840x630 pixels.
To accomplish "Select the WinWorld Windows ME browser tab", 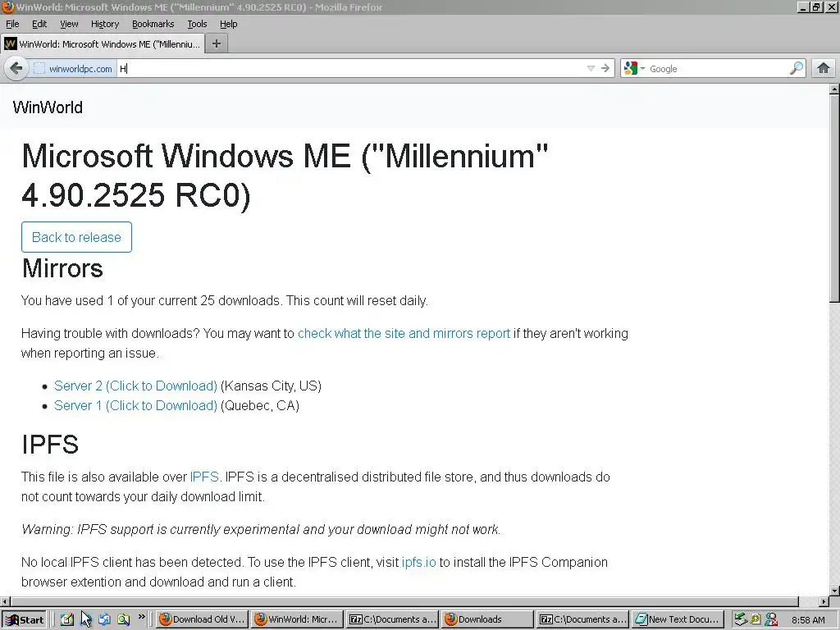I will (103, 44).
